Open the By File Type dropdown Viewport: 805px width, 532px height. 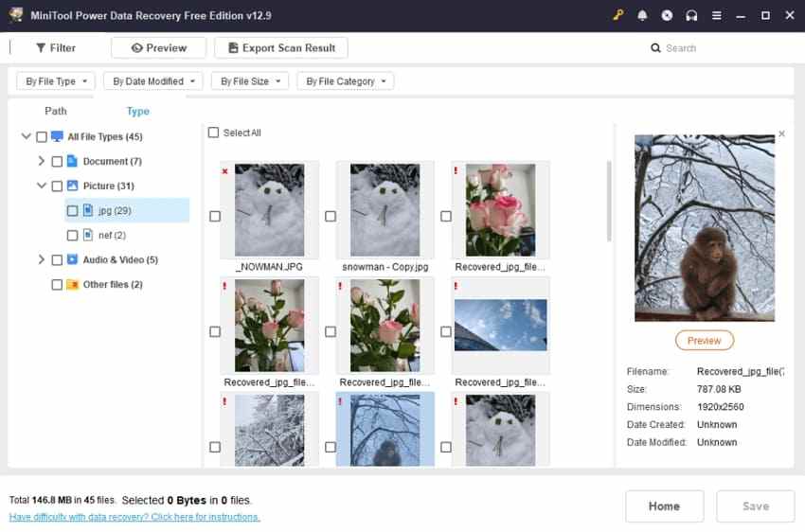click(56, 81)
